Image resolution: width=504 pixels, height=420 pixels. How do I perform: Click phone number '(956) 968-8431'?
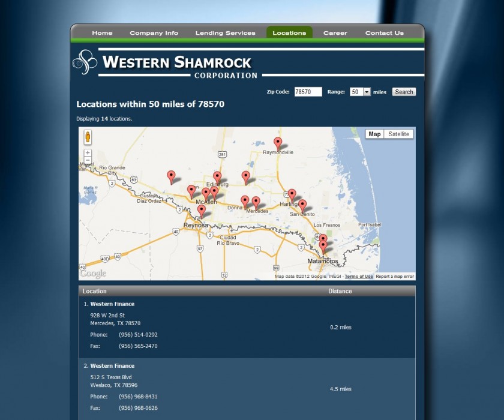point(138,397)
